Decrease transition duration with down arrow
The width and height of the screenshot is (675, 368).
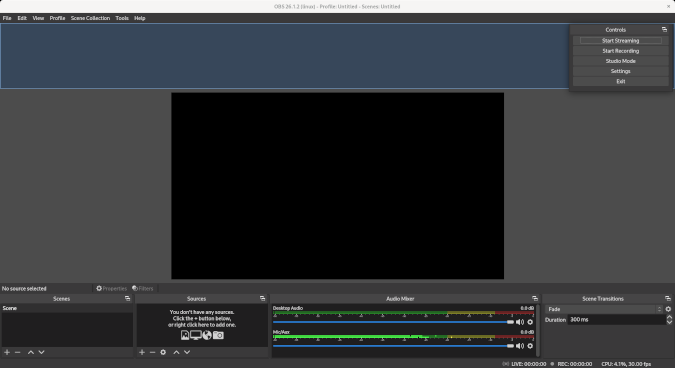point(669,322)
